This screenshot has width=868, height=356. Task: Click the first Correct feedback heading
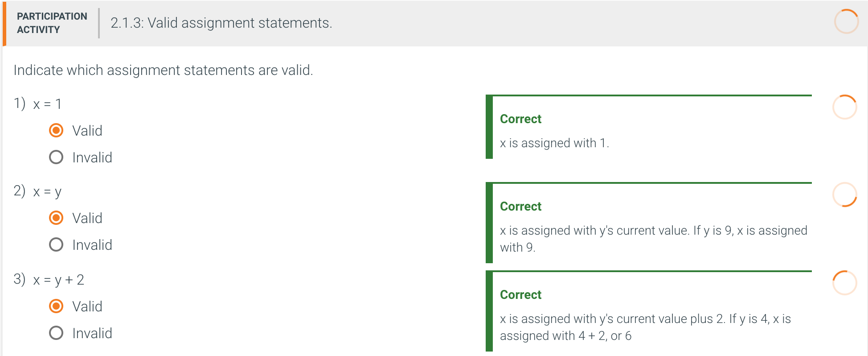(520, 119)
